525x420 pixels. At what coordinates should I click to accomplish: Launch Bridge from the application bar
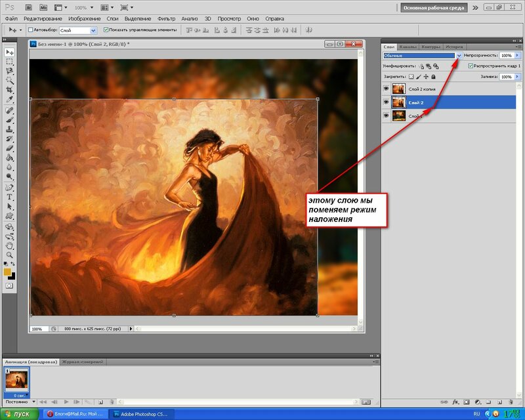click(x=29, y=7)
